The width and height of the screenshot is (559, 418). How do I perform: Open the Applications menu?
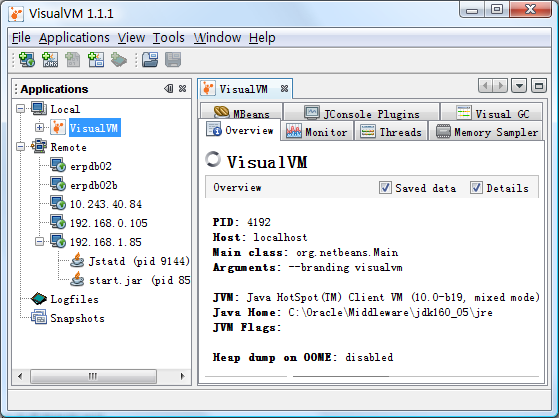point(74,37)
